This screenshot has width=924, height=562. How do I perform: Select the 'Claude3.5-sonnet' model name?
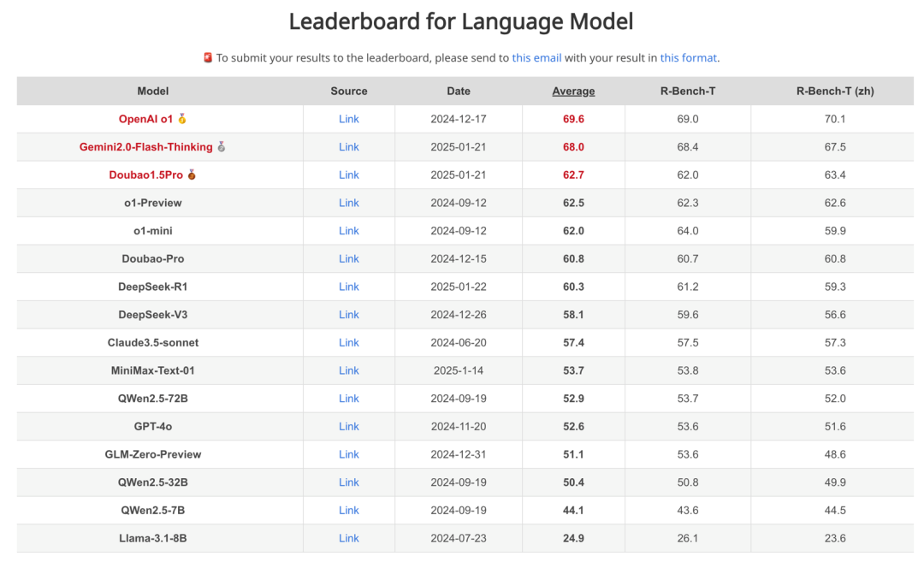(x=152, y=343)
